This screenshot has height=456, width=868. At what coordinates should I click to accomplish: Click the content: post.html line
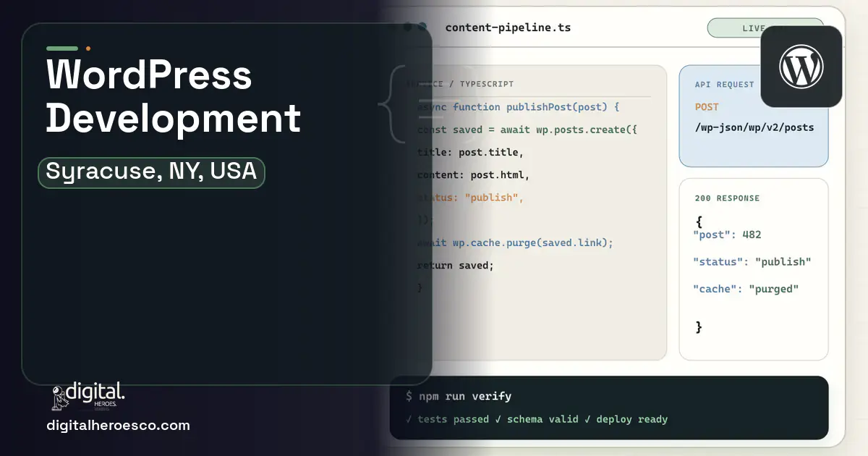click(x=473, y=175)
